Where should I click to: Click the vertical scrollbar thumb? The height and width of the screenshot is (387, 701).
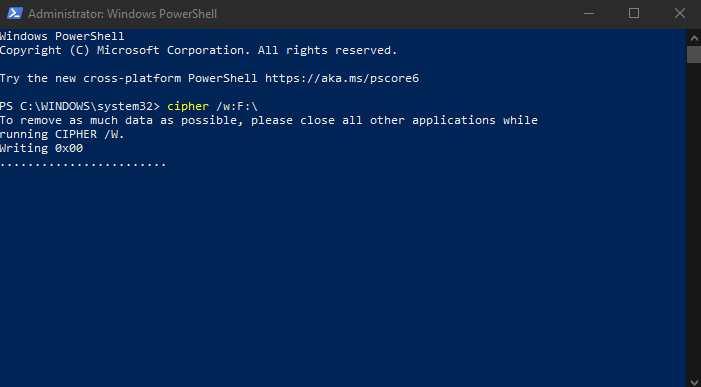(x=694, y=54)
